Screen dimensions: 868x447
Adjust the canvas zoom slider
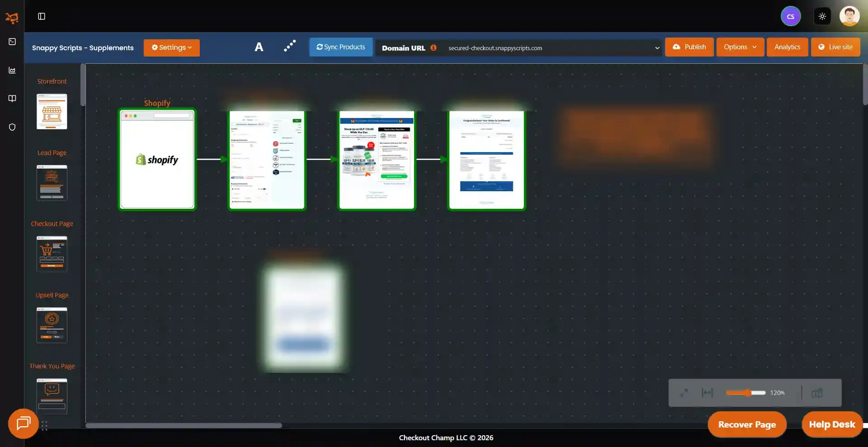pos(745,393)
